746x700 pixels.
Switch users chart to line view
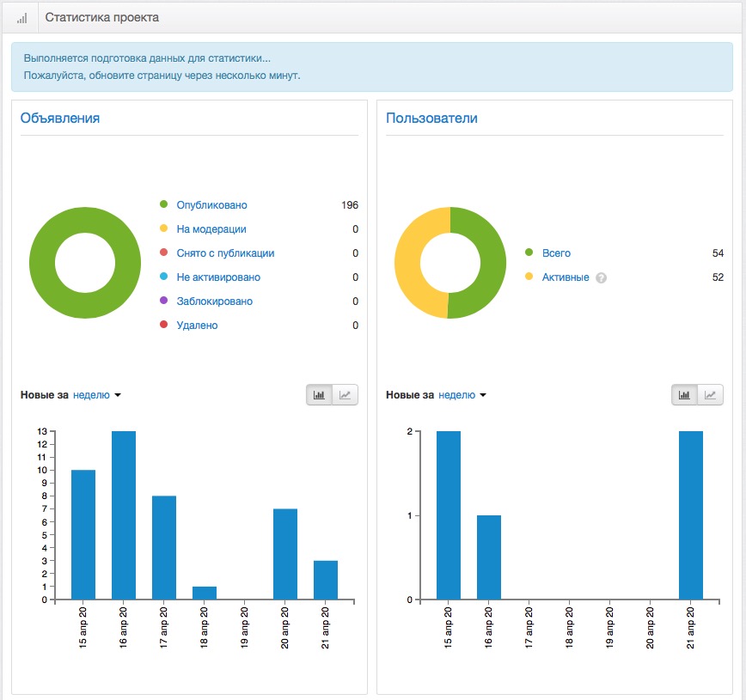[710, 395]
